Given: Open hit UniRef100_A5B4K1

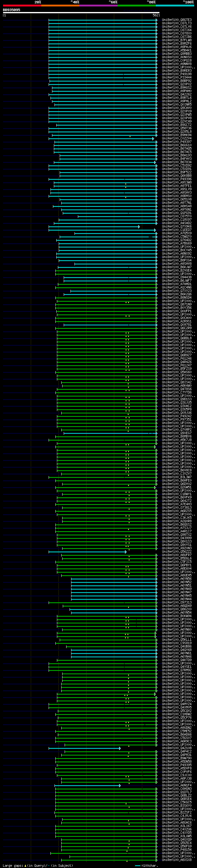Looking at the screenshot, I should 177,50.
